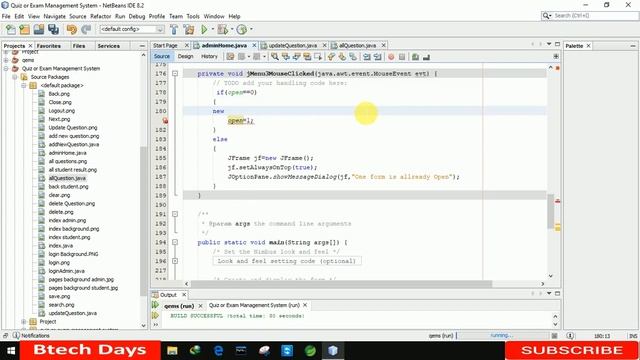The width and height of the screenshot is (640, 360).
Task: Open the Tools menu
Action: (193, 16)
